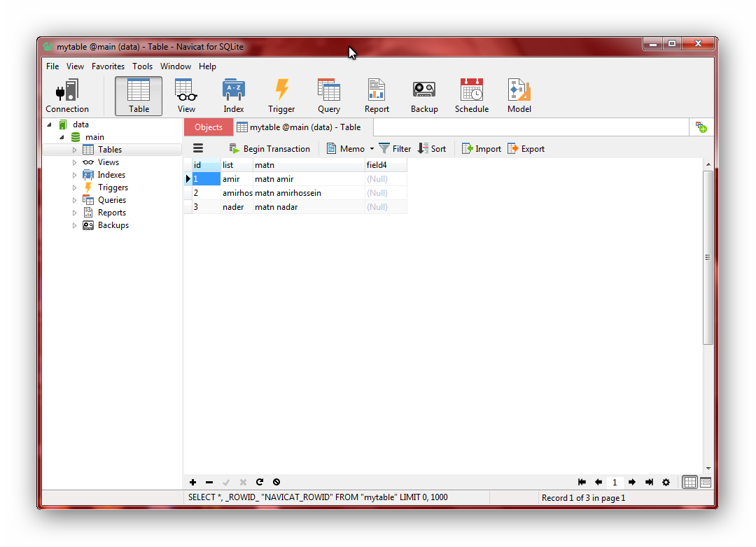Switch to grid view mode
Screen dimensions: 756x547
tap(689, 482)
